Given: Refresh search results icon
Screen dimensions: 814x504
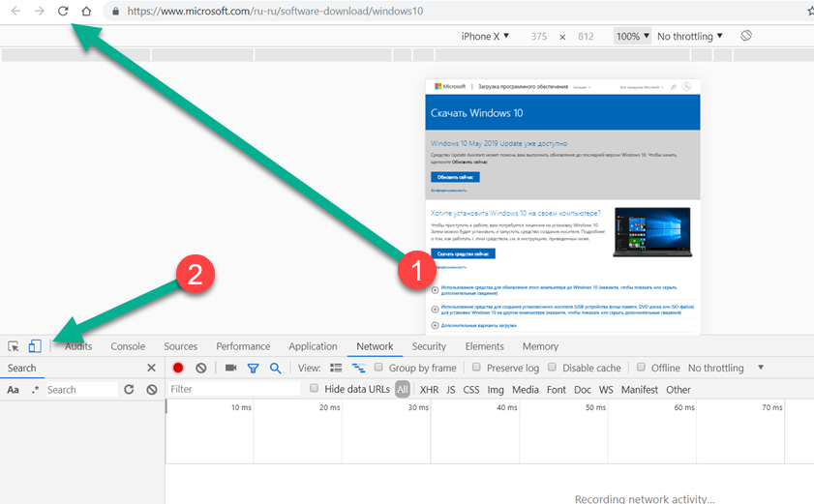Looking at the screenshot, I should pos(129,389).
